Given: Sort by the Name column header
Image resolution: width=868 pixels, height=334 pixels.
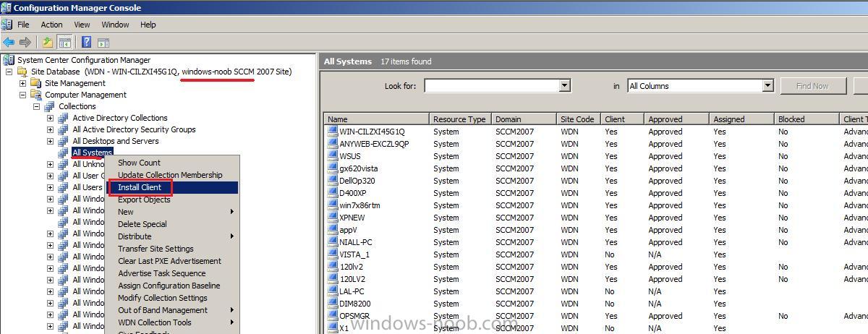Looking at the screenshot, I should pyautogui.click(x=376, y=119).
